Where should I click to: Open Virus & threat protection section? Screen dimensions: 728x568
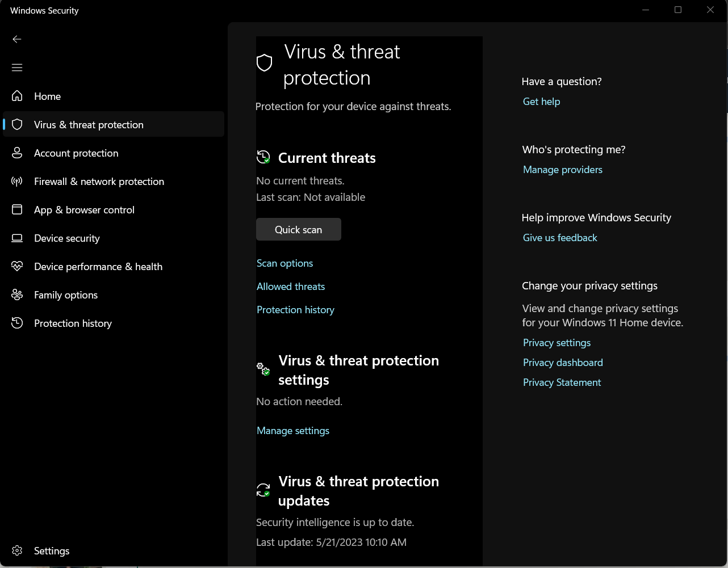click(x=89, y=125)
